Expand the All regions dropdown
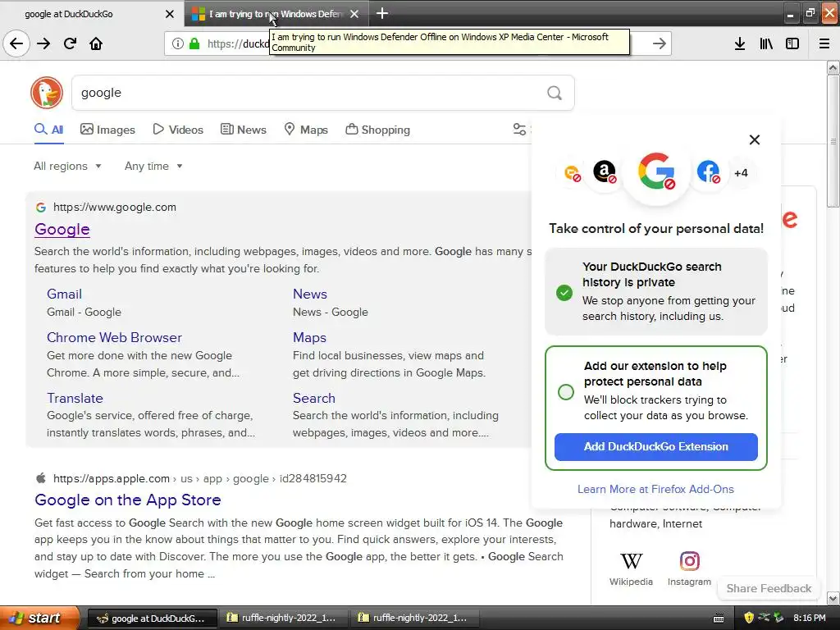 click(x=67, y=166)
